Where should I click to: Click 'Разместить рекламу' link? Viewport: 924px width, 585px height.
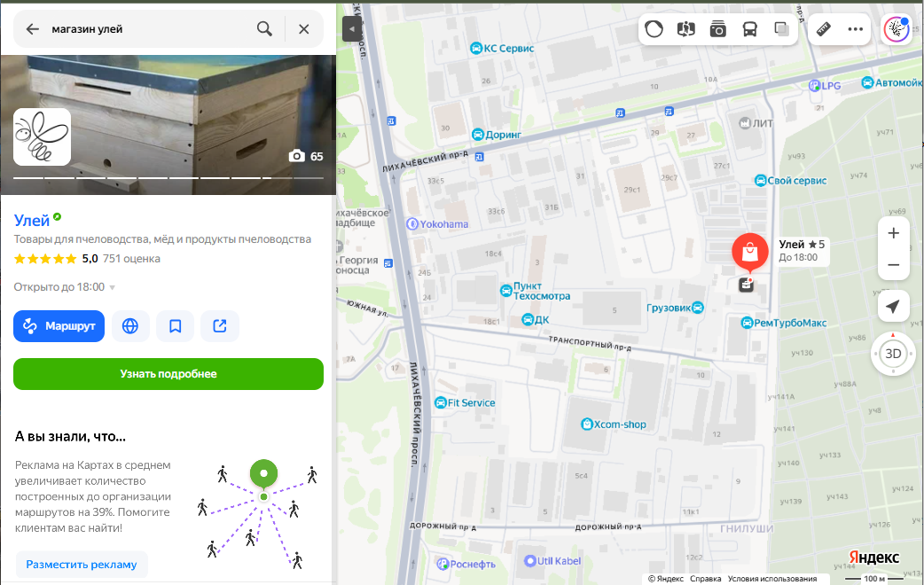coord(82,565)
